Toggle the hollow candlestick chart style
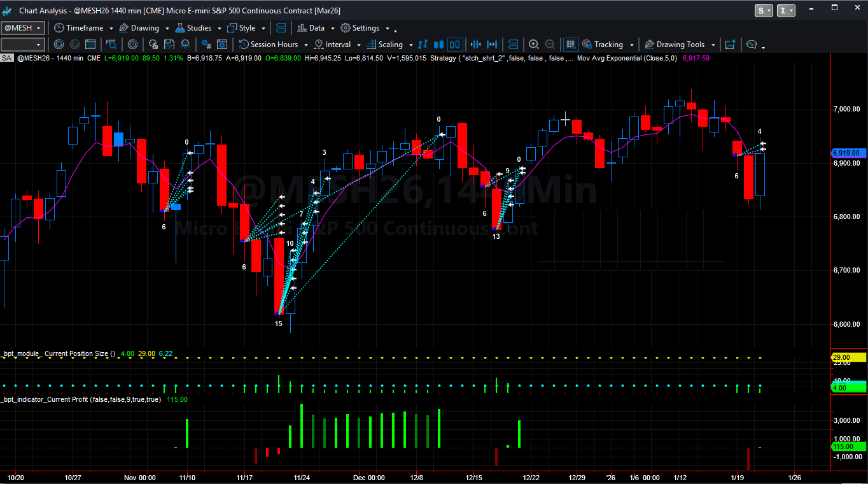This screenshot has width=868, height=484. 454,45
